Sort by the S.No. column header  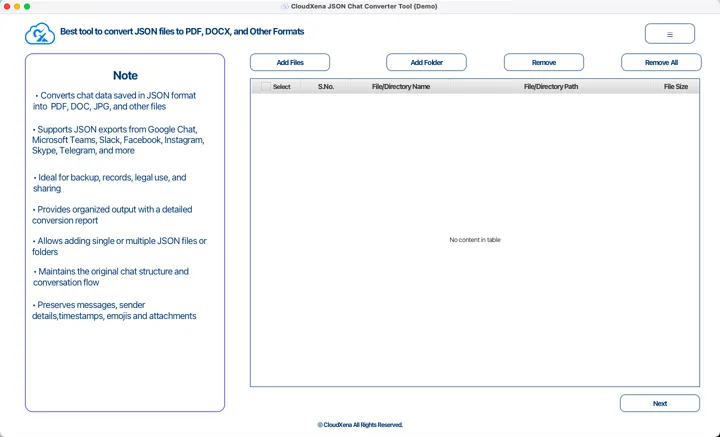325,87
